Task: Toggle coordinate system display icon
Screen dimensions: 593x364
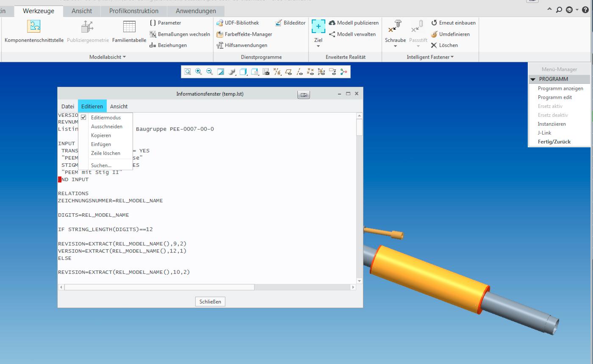Action: click(321, 72)
